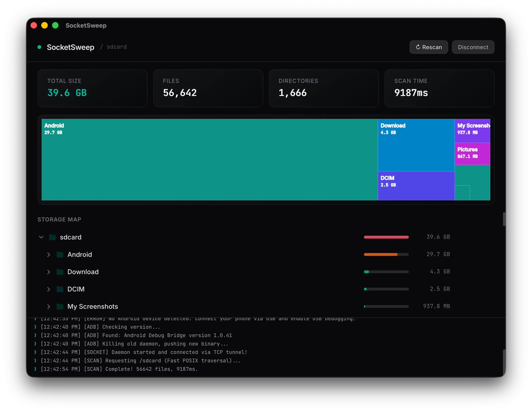Click the Scan Time 9187ms card
This screenshot has height=412, width=532.
[439, 88]
